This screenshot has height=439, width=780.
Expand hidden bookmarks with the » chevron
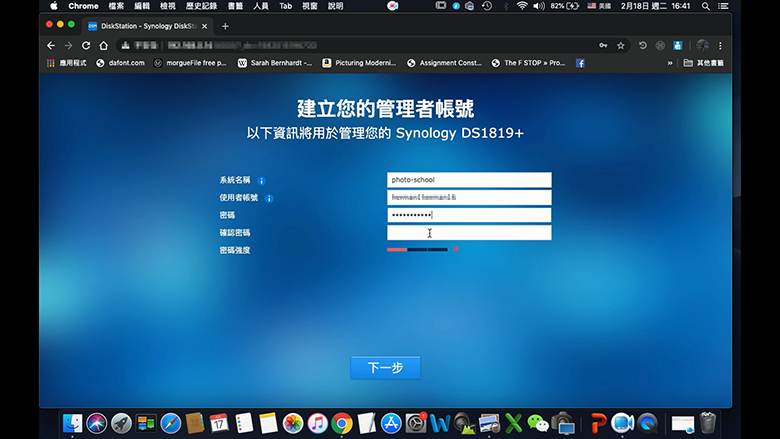click(670, 63)
